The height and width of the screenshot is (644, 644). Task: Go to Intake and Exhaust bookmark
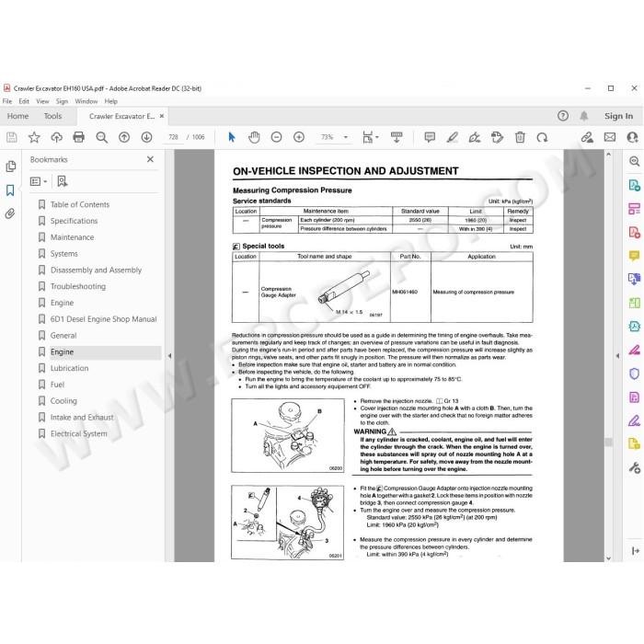[82, 418]
